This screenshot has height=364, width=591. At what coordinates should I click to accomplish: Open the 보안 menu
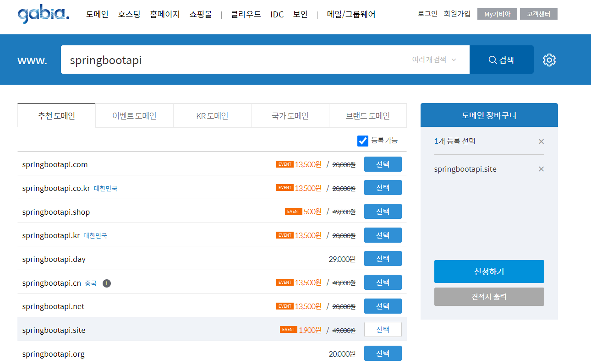pos(301,14)
